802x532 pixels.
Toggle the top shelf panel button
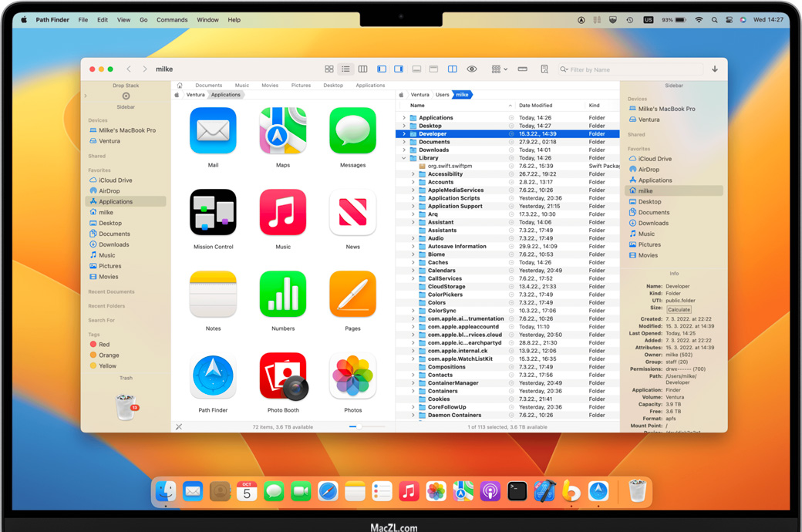tap(433, 69)
